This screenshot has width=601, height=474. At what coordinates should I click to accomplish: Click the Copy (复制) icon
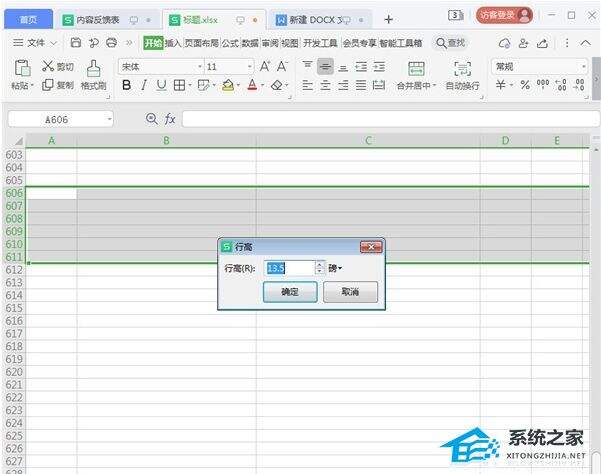[x=47, y=85]
